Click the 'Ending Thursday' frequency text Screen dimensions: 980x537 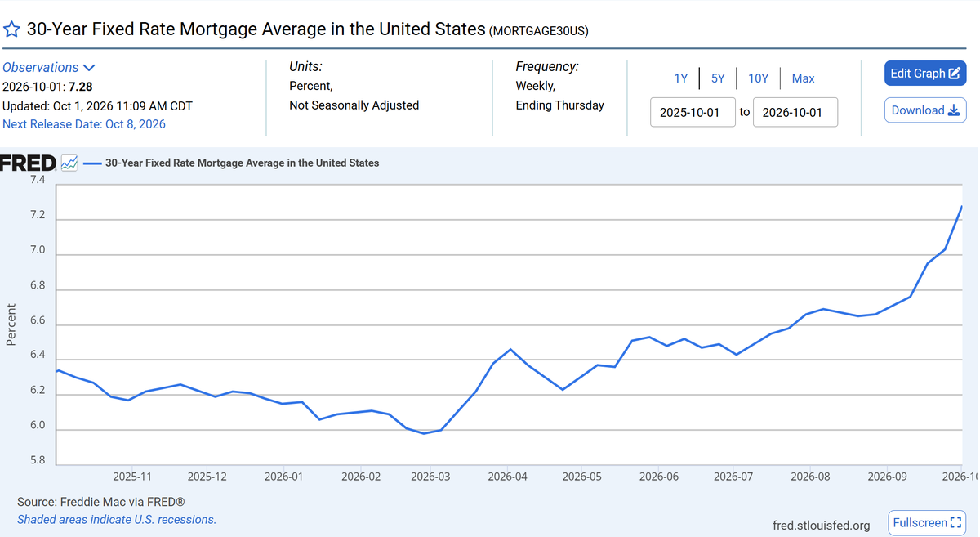pyautogui.click(x=560, y=105)
